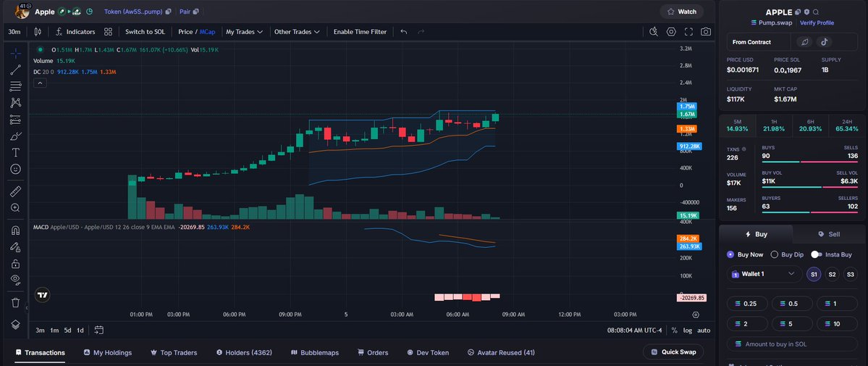868x366 pixels.
Task: Copy the Token address
Action: pos(168,12)
